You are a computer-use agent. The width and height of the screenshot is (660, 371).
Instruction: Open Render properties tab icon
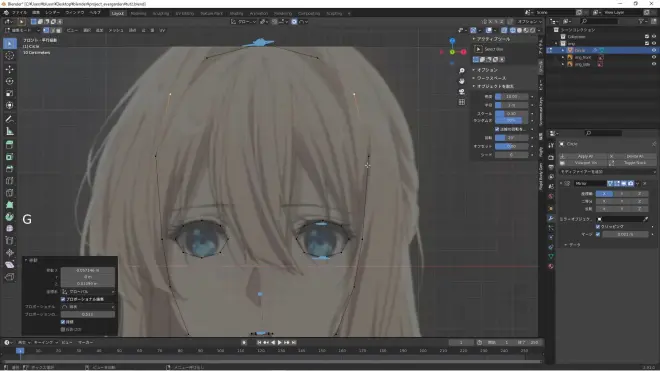point(551,157)
